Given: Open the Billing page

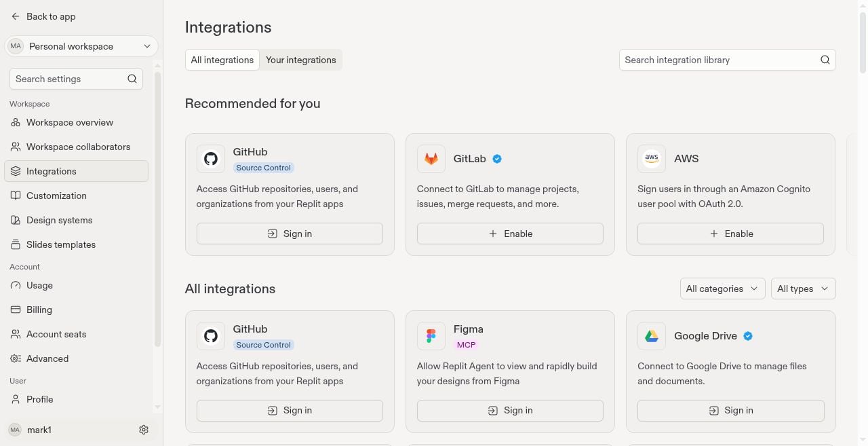Looking at the screenshot, I should (x=76, y=310).
